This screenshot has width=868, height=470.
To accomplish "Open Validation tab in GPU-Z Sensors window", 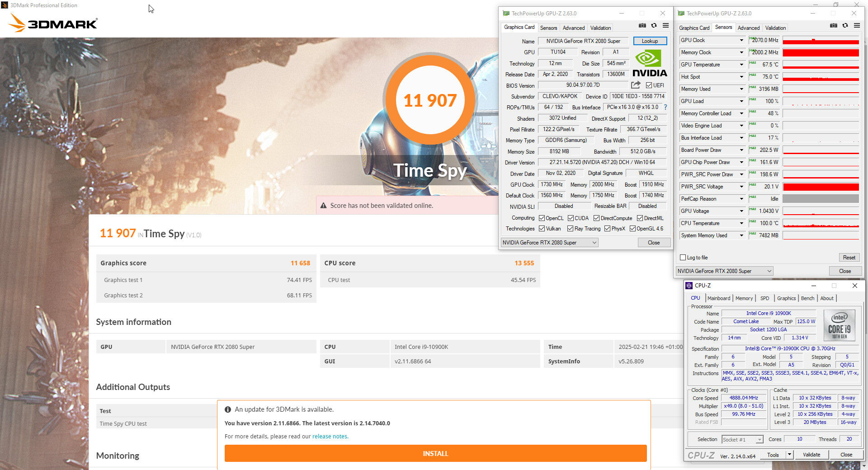I will click(x=775, y=28).
